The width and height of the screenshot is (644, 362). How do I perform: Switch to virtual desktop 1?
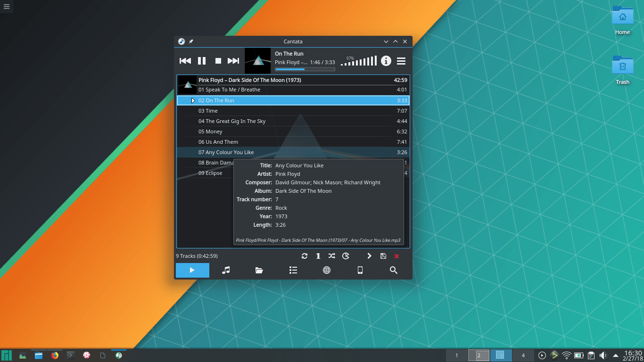click(456, 355)
